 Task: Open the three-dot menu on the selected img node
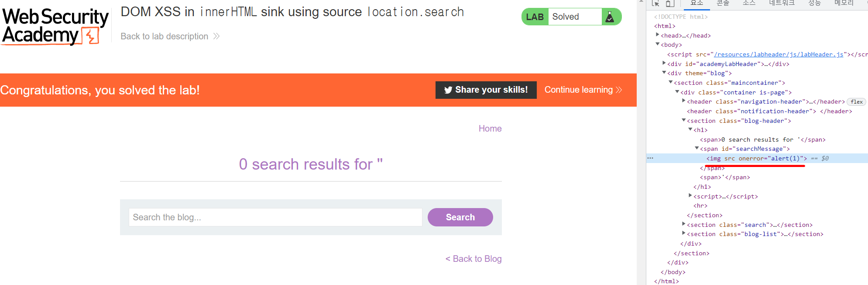click(650, 158)
